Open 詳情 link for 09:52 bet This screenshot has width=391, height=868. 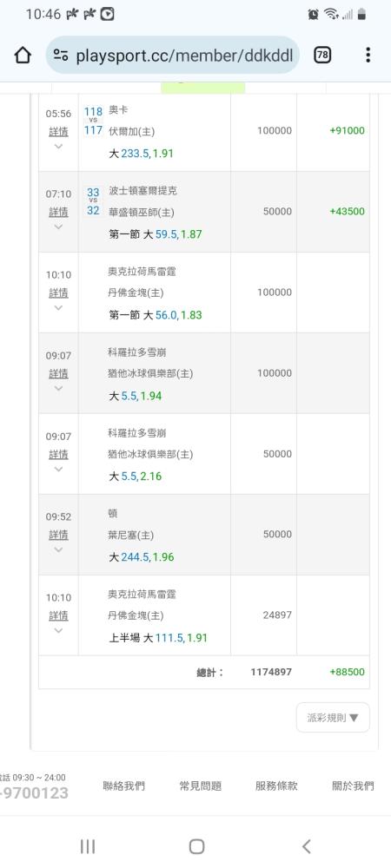point(59,535)
